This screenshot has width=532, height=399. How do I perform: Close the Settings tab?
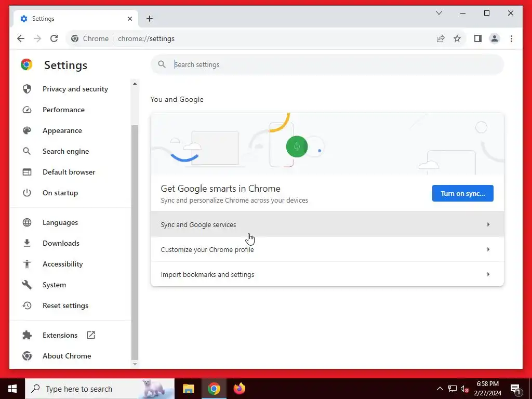tap(129, 19)
